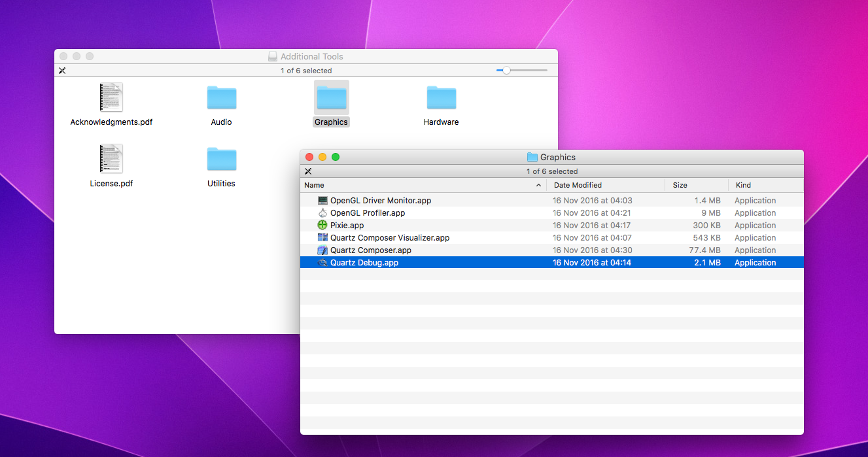Click the 543 KB size cell
The height and width of the screenshot is (457, 868).
point(706,238)
